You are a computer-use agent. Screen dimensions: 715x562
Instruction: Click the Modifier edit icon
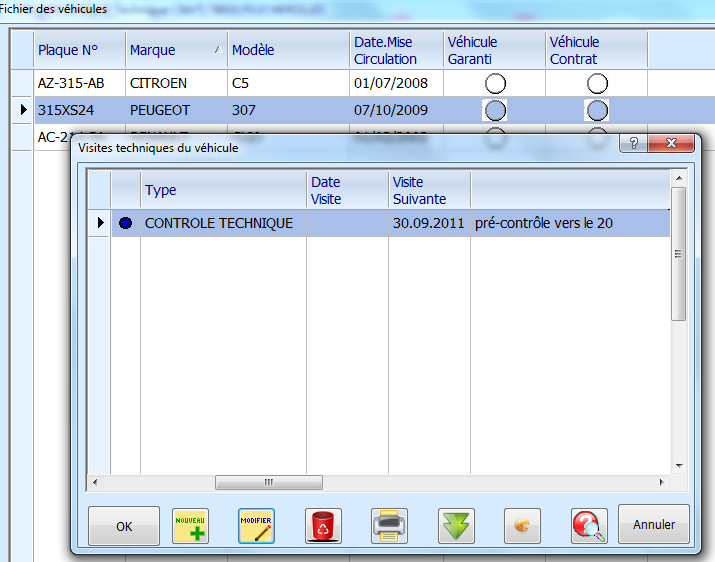click(256, 525)
